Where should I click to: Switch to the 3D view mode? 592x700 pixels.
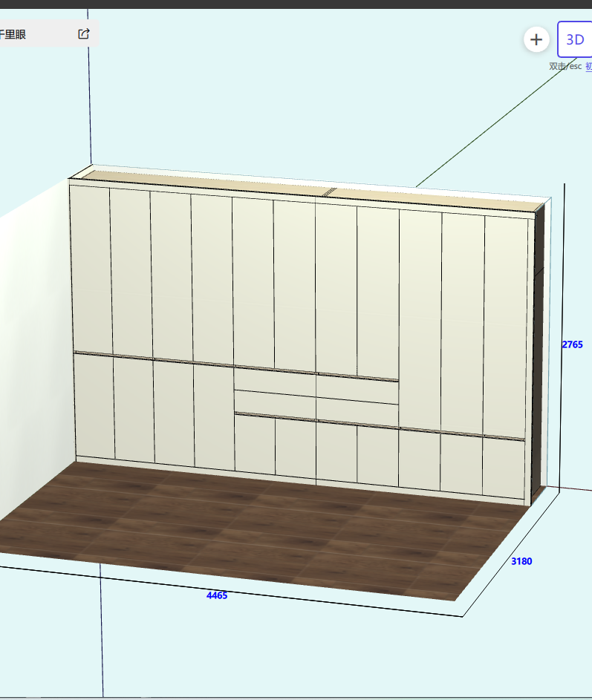click(575, 39)
